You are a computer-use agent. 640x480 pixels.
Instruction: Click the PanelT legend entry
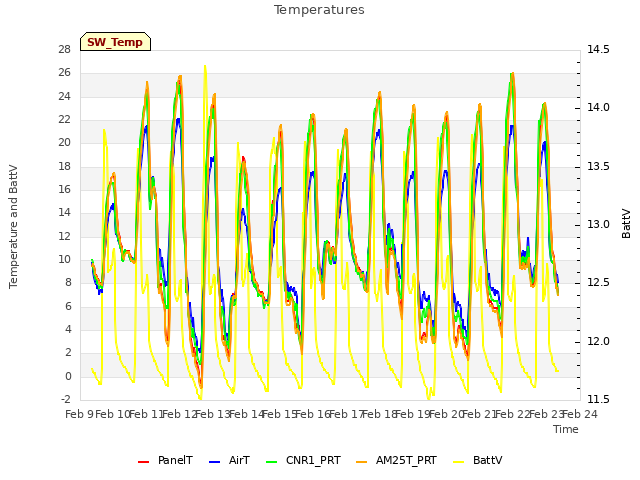(165, 461)
